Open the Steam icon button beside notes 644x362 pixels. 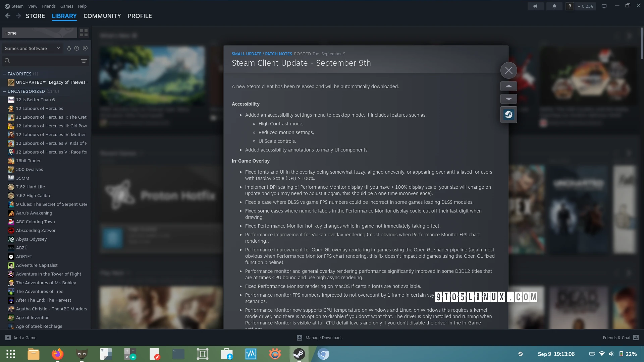(508, 115)
